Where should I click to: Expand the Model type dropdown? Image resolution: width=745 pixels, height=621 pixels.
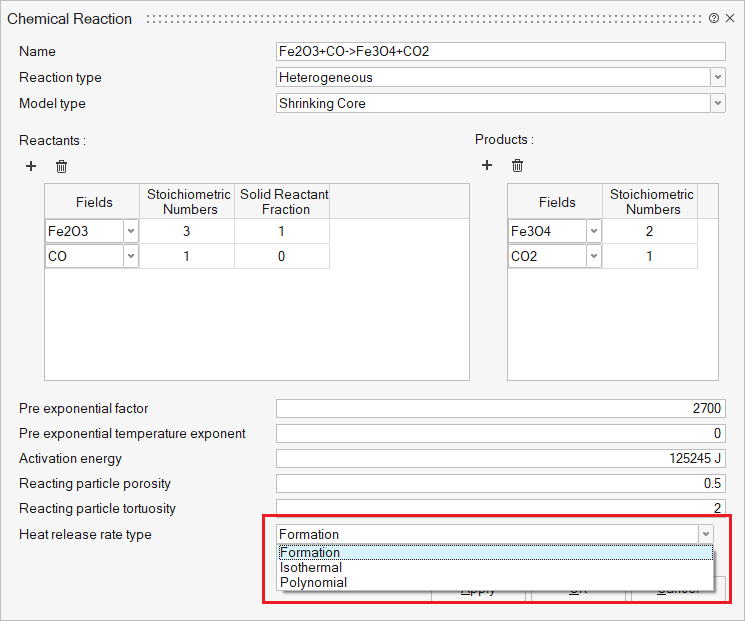[x=718, y=103]
